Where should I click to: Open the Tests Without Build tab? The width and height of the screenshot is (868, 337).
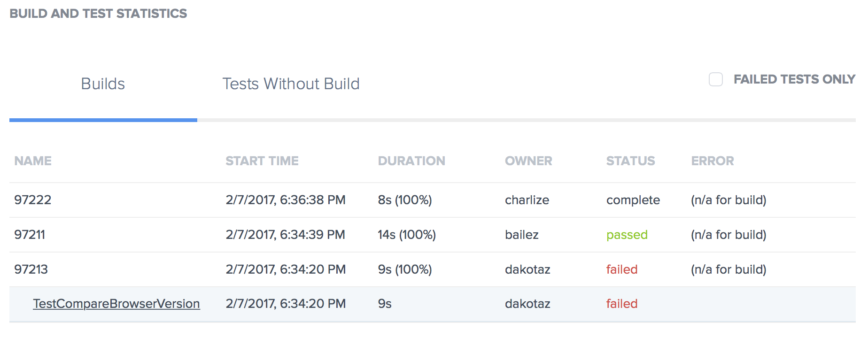291,84
